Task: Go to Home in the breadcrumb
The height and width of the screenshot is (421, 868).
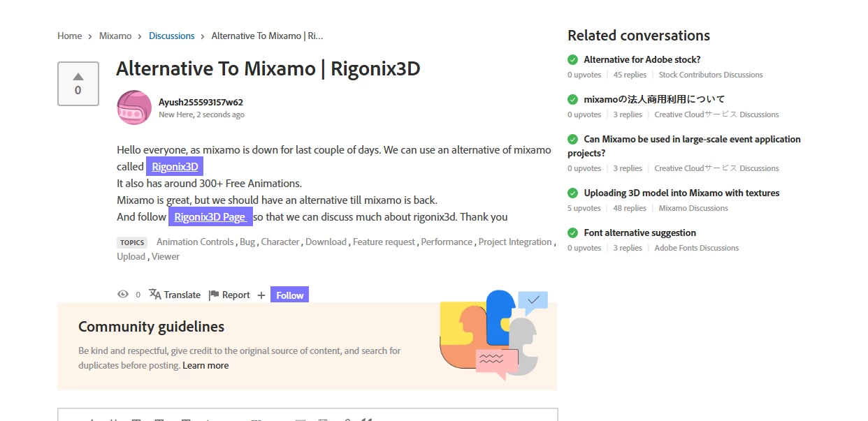Action: (70, 36)
